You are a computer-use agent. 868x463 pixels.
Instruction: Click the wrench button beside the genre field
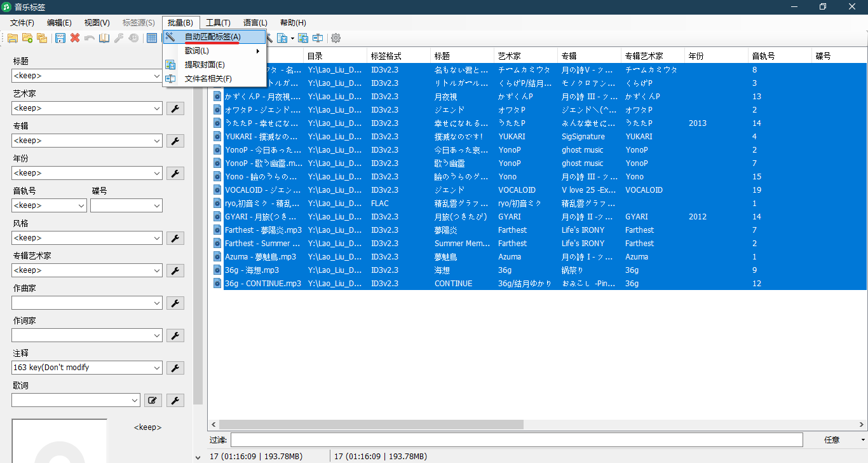coord(175,238)
